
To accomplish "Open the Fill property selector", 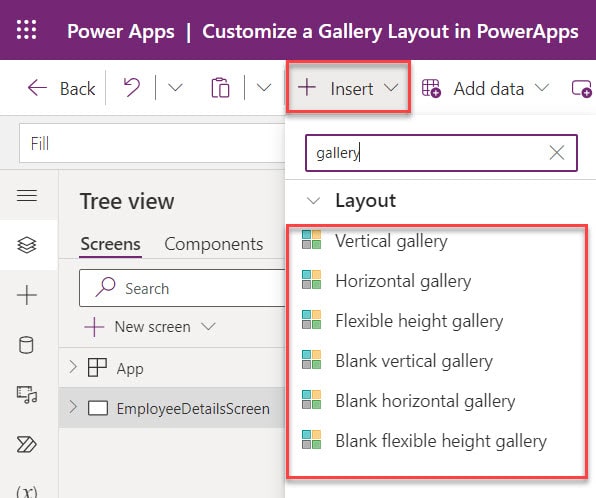I will pyautogui.click(x=152, y=143).
